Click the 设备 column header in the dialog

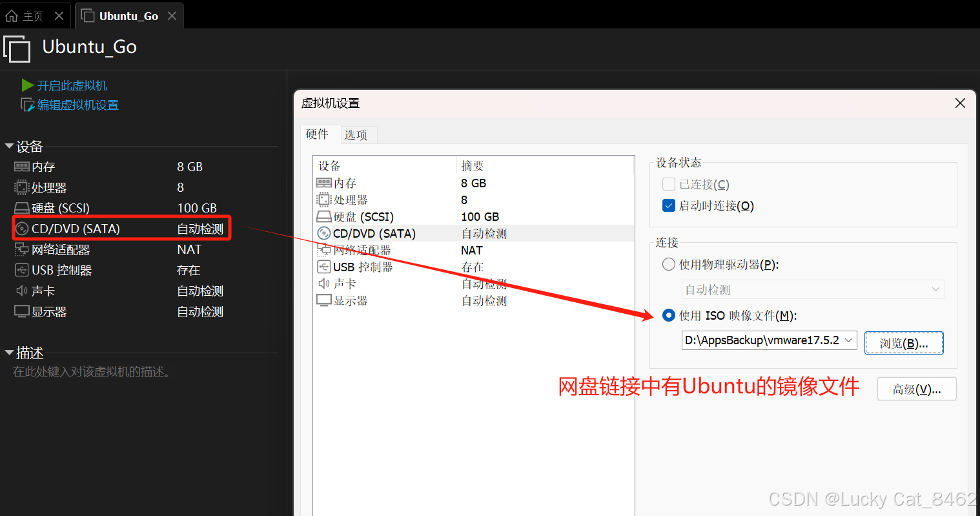point(329,166)
